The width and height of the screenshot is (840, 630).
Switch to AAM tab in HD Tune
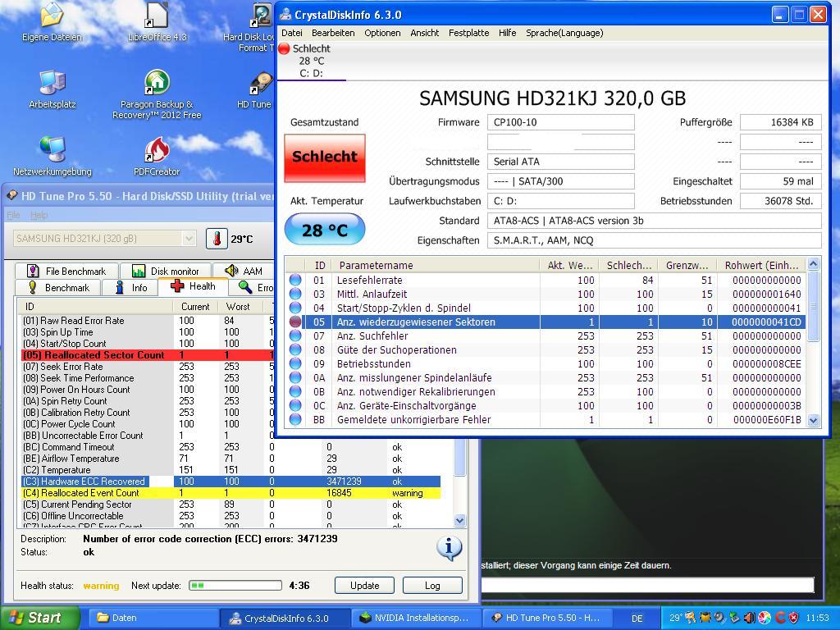point(244,271)
